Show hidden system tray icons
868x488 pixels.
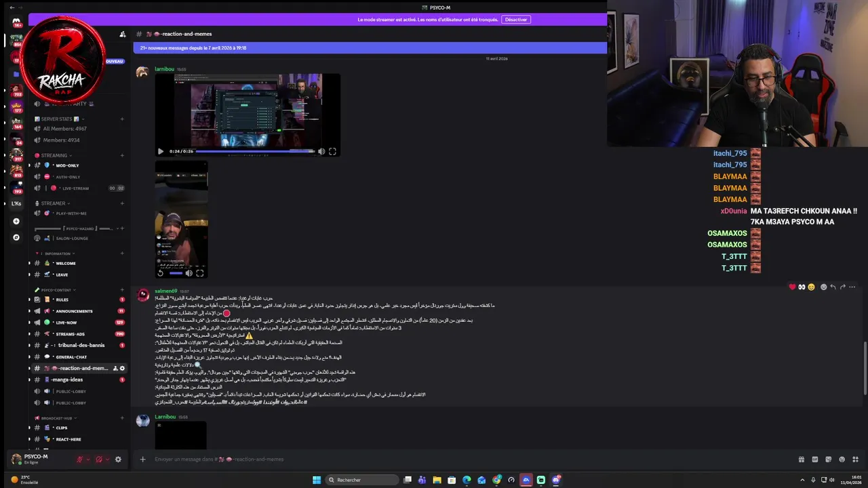pyautogui.click(x=802, y=480)
